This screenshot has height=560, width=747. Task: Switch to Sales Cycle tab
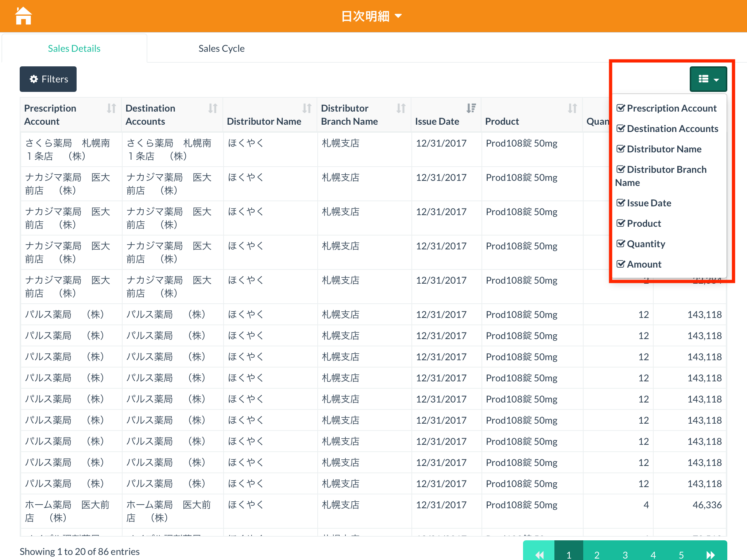click(x=221, y=48)
